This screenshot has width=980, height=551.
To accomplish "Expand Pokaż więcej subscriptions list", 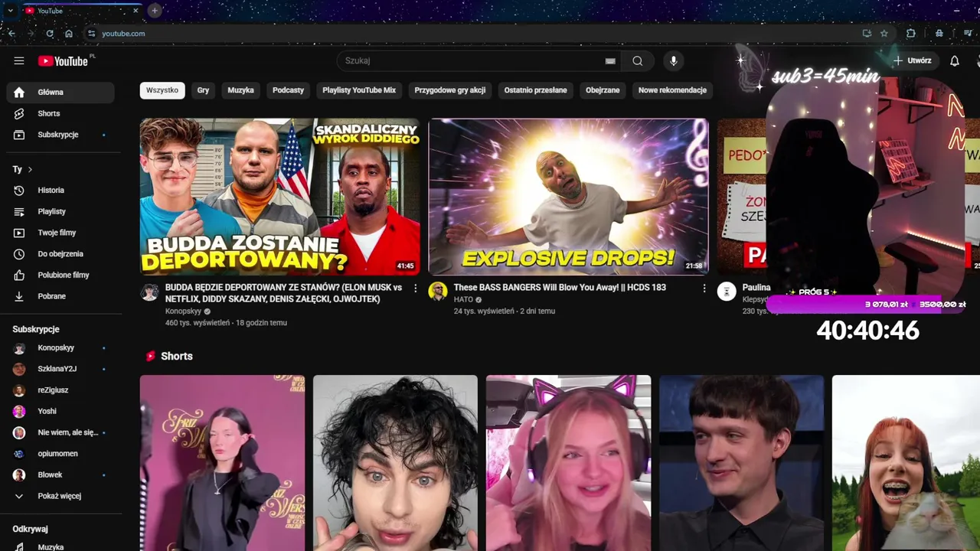I will (x=60, y=496).
